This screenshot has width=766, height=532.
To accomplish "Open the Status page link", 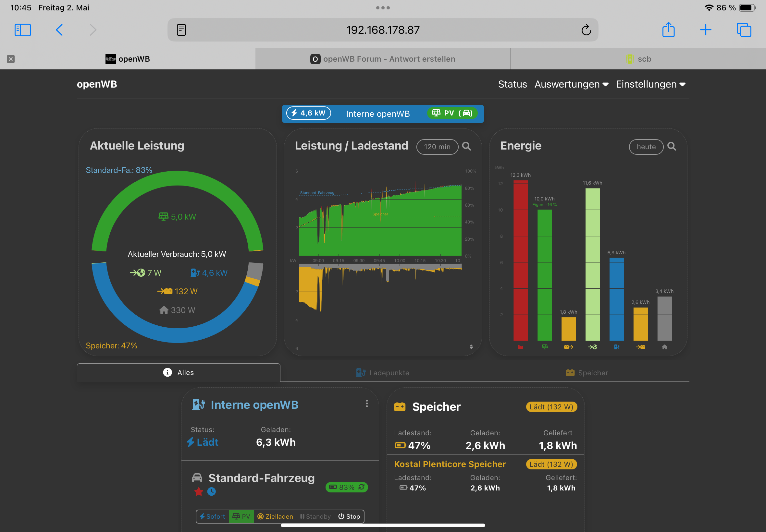I will [x=512, y=84].
